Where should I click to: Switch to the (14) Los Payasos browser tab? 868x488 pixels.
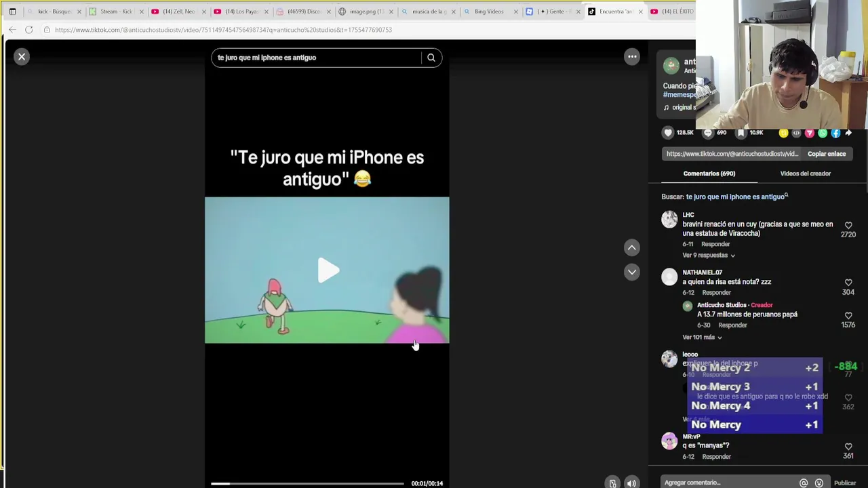pyautogui.click(x=241, y=12)
